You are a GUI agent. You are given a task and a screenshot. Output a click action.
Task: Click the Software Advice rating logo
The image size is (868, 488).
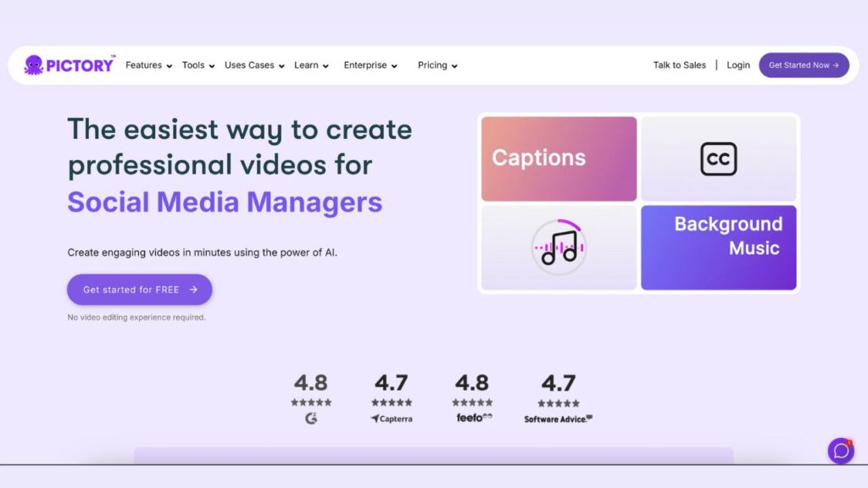[x=558, y=419]
